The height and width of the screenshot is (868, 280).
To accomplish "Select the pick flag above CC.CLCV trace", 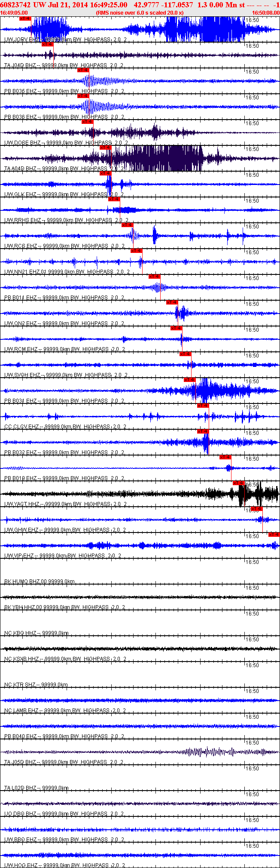I will coord(203,406).
